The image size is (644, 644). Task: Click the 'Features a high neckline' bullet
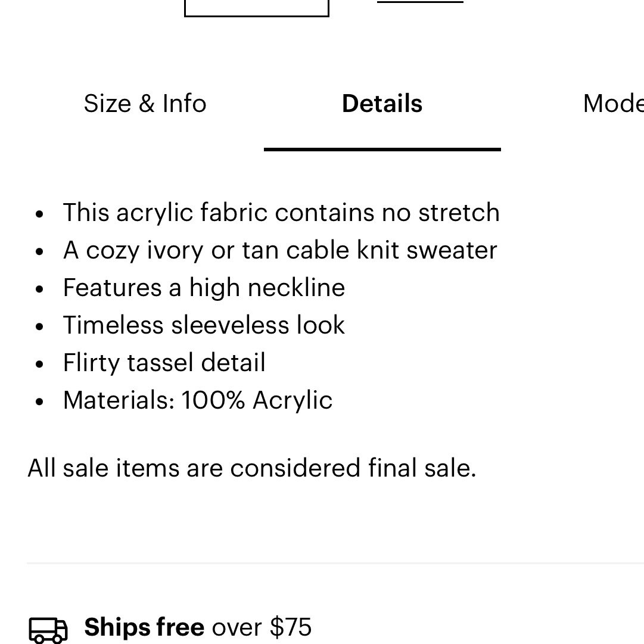pos(204,288)
